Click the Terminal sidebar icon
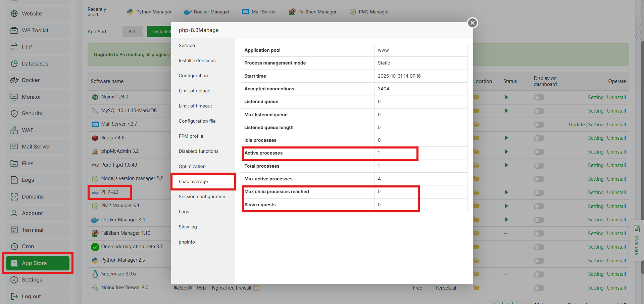The height and width of the screenshot is (304, 644). 14,230
